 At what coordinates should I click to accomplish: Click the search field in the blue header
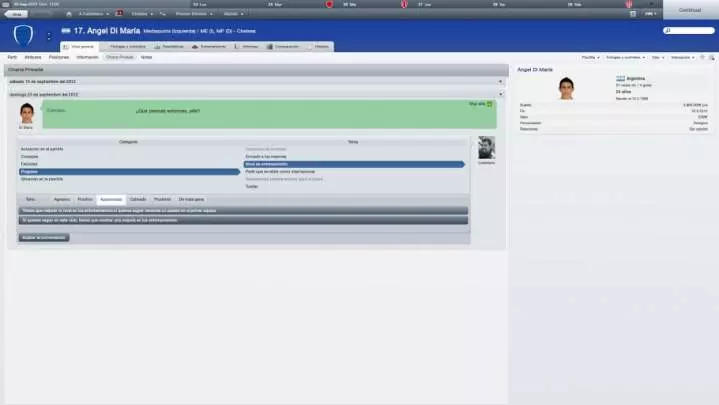[689, 31]
